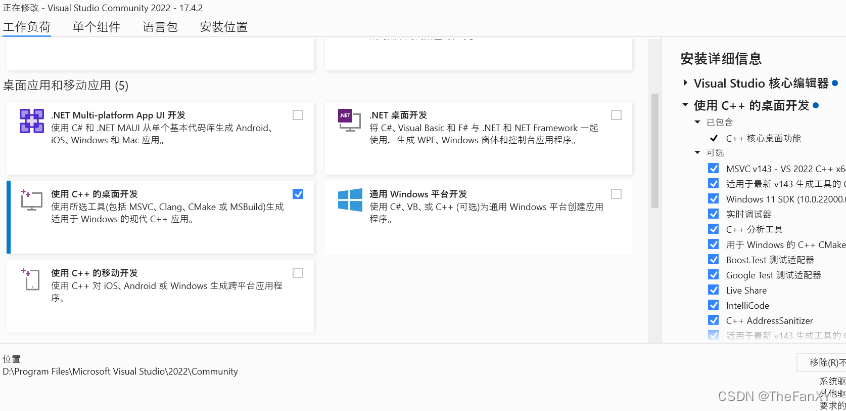The width and height of the screenshot is (846, 411).
Task: Click the workloads list vertical scrollbar thumb
Action: [x=655, y=151]
